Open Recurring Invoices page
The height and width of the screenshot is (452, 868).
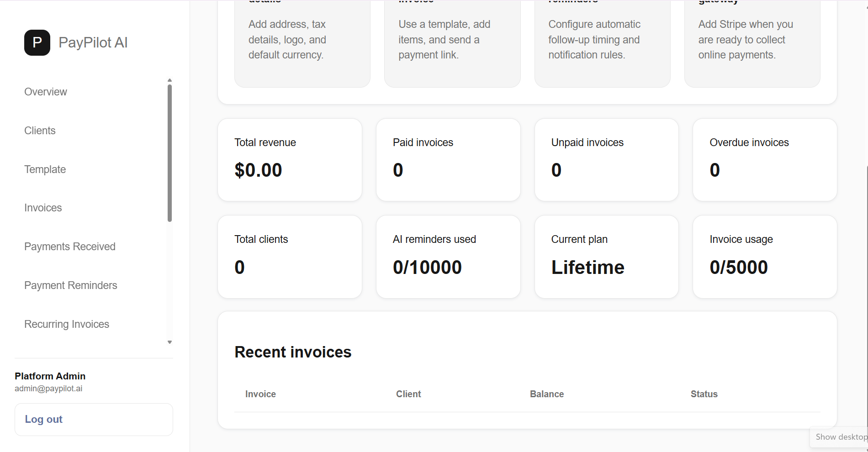67,324
